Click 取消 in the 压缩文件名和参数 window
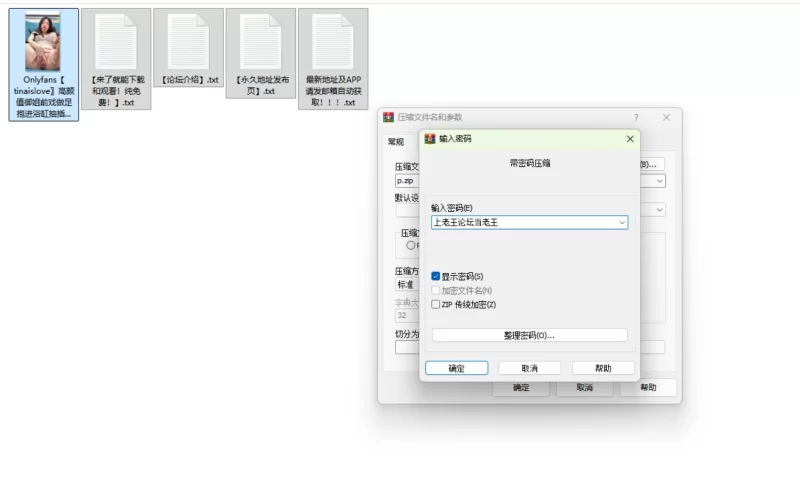This screenshot has width=800, height=485. (x=585, y=388)
